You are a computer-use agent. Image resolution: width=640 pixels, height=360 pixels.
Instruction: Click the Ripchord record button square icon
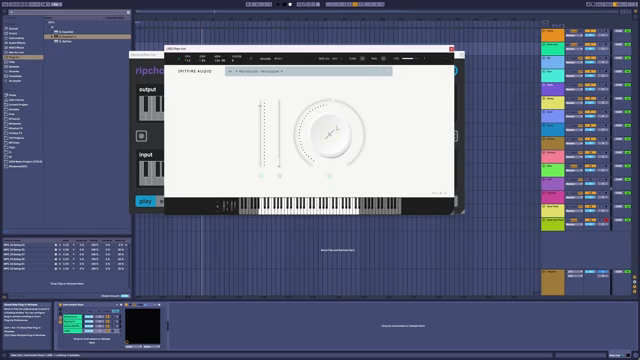click(141, 136)
